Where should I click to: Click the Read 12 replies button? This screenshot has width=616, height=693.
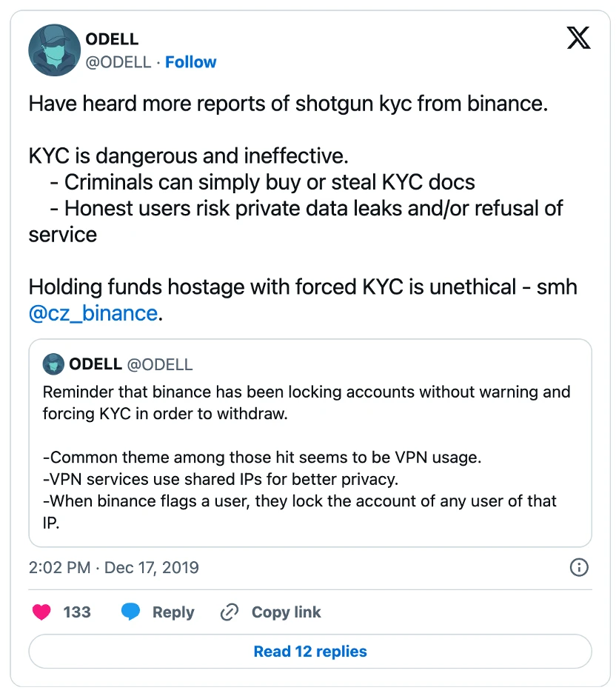[x=310, y=652]
